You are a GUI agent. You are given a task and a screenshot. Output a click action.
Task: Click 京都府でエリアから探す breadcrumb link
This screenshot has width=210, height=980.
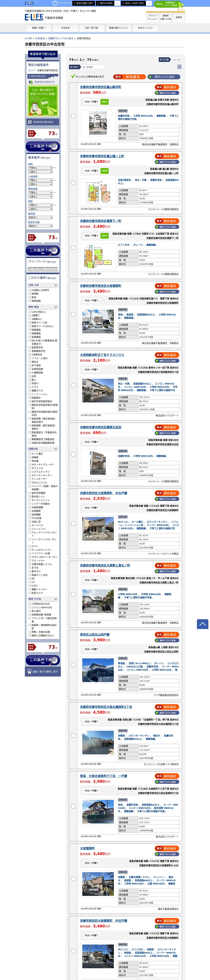(x=61, y=38)
